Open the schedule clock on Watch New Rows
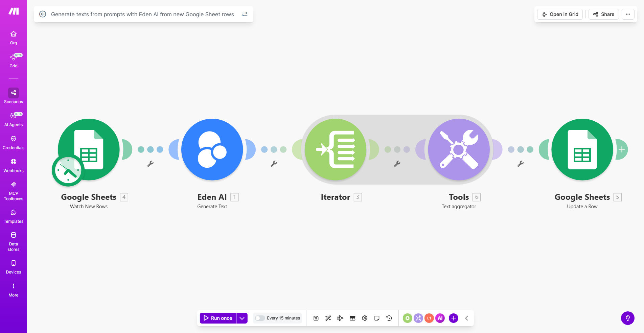Viewport: 644px width, 333px height. coord(68,170)
